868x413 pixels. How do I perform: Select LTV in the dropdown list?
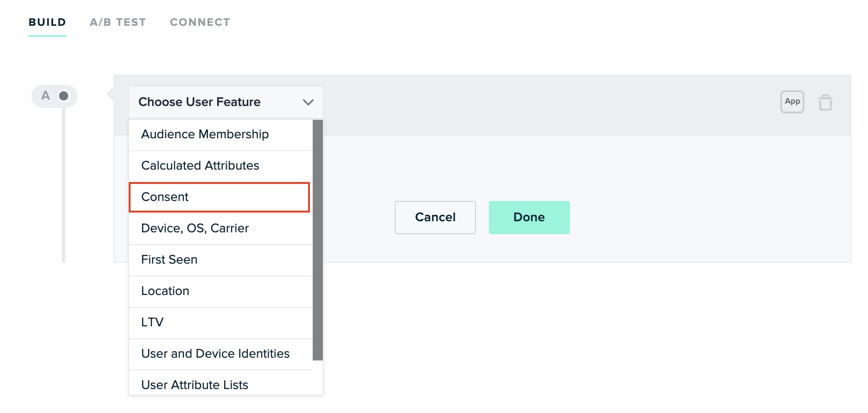(152, 322)
